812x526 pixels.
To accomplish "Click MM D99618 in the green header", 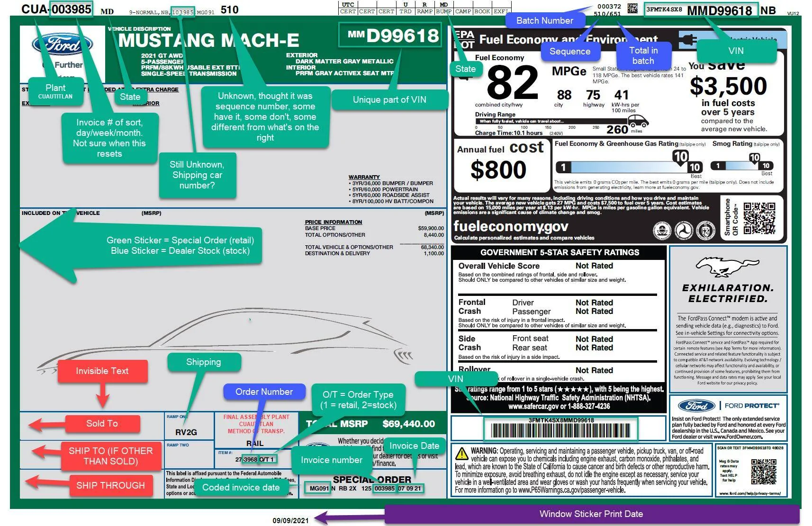I will click(x=393, y=36).
